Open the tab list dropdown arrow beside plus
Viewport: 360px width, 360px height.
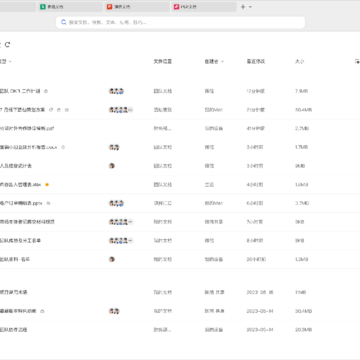[x=251, y=7]
